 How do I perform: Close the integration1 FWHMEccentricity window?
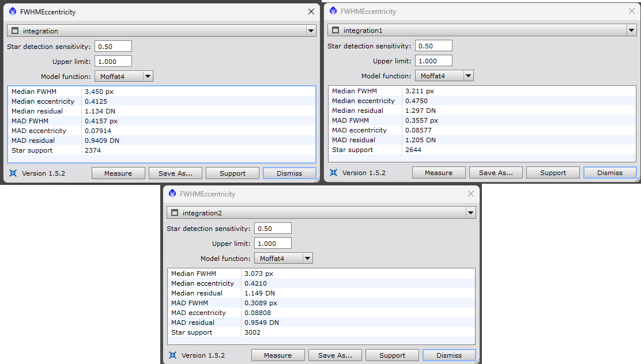[632, 11]
